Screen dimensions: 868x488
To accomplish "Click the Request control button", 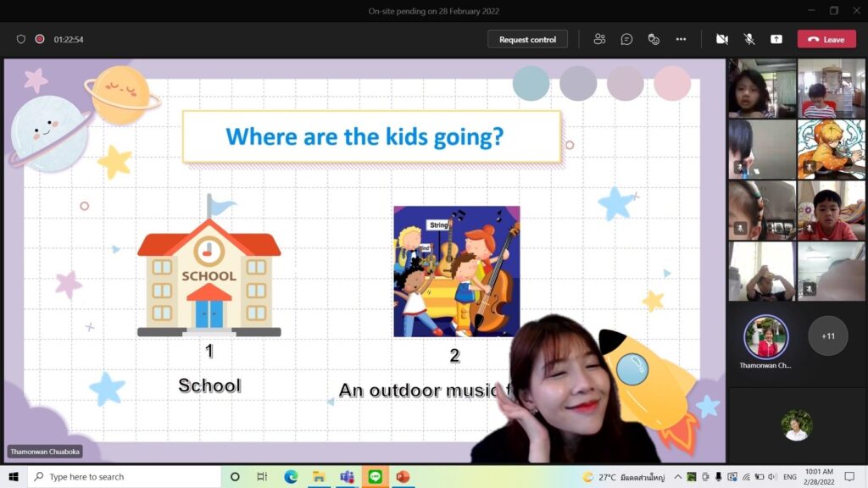I will [x=527, y=39].
